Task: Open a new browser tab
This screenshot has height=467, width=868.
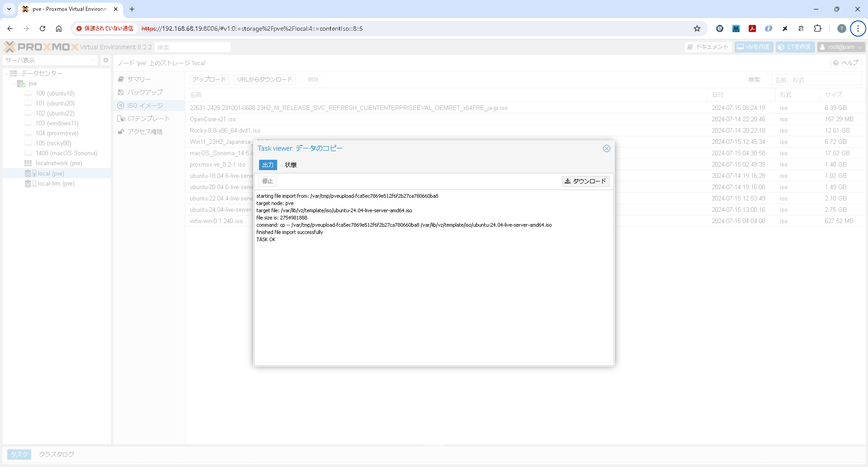Action: click(132, 9)
